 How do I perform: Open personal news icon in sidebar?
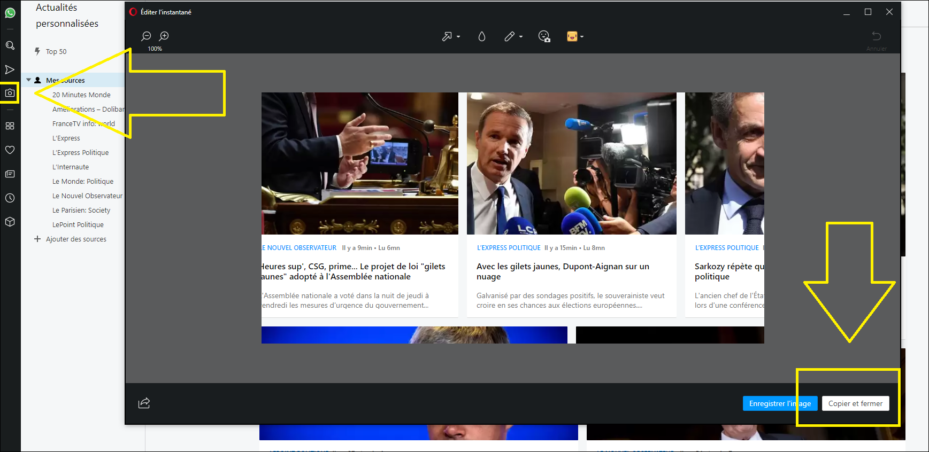tap(9, 174)
